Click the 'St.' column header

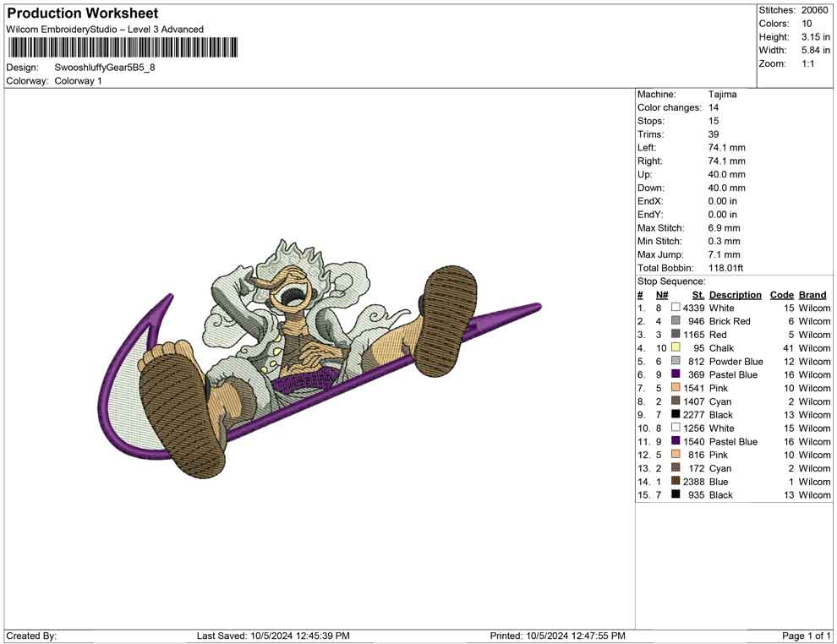click(x=698, y=295)
